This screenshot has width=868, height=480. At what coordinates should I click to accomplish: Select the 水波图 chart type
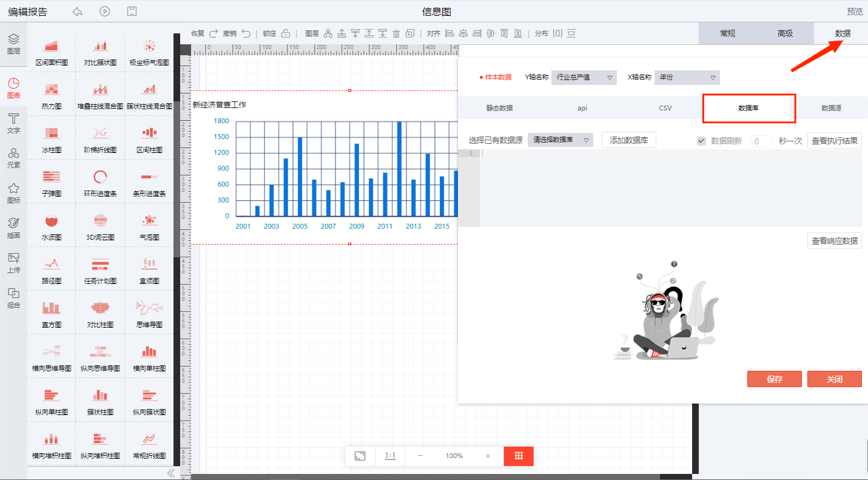[x=52, y=227]
